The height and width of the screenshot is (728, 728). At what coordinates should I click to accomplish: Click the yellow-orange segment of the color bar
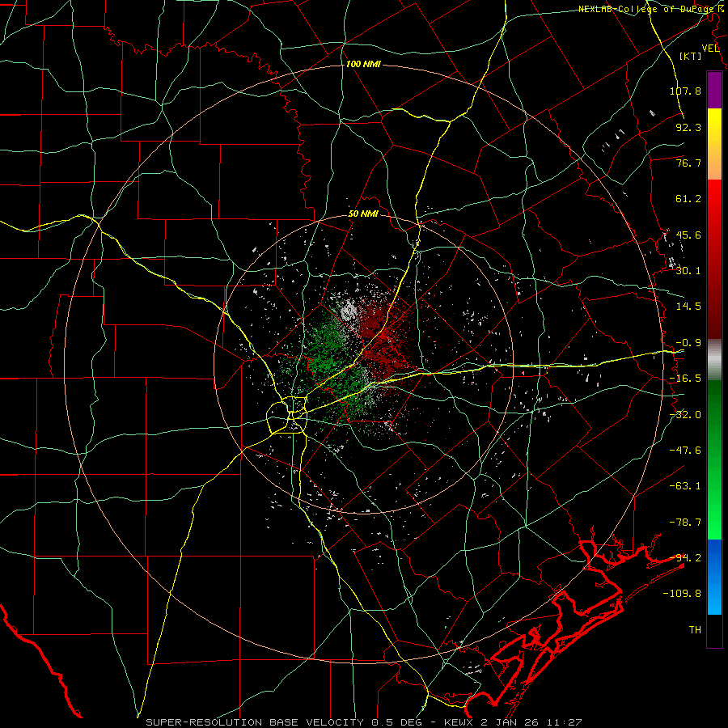coord(714,144)
